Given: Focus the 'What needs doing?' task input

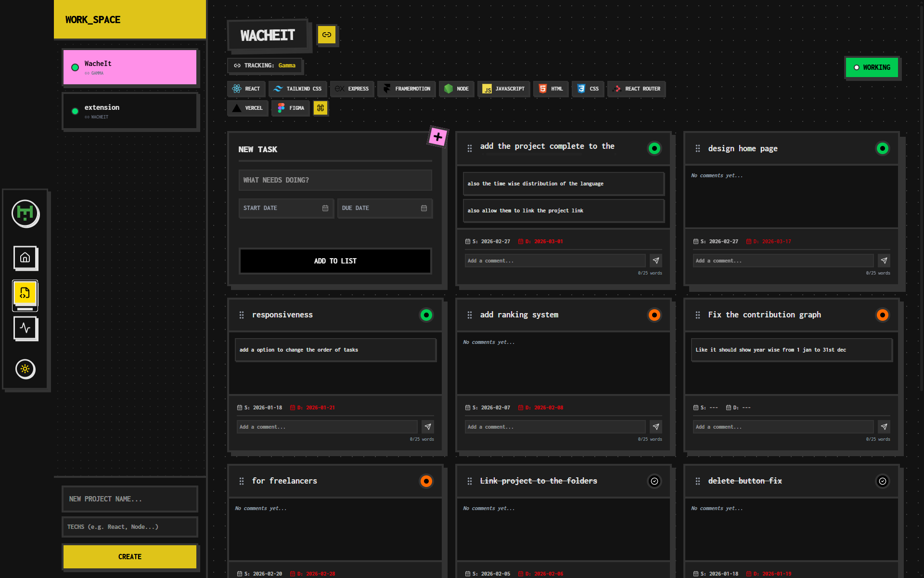Looking at the screenshot, I should 335,180.
